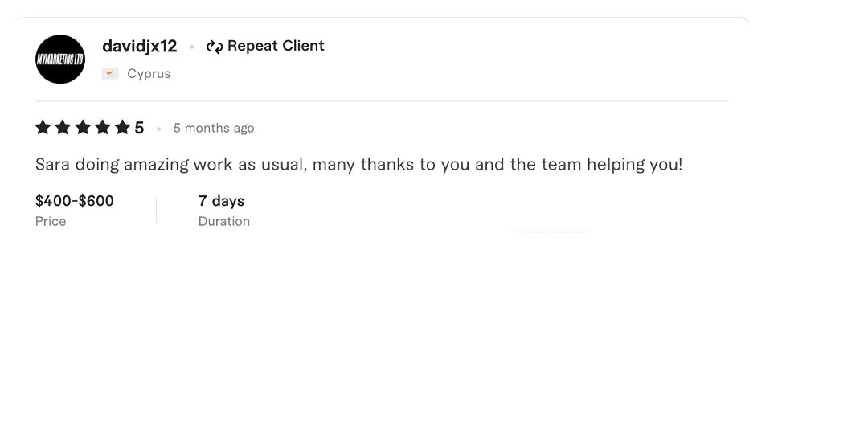The image size is (868, 434).
Task: Click the Duration label
Action: pyautogui.click(x=224, y=221)
